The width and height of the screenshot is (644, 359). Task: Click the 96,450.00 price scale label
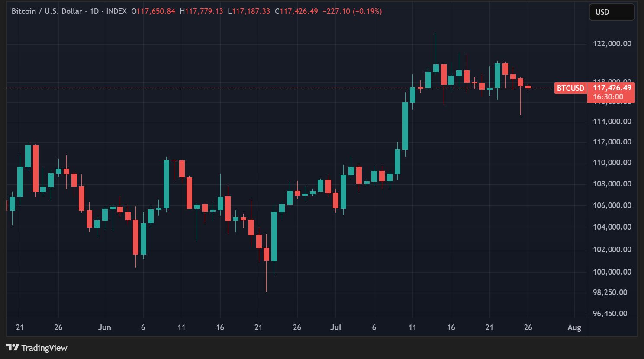610,313
